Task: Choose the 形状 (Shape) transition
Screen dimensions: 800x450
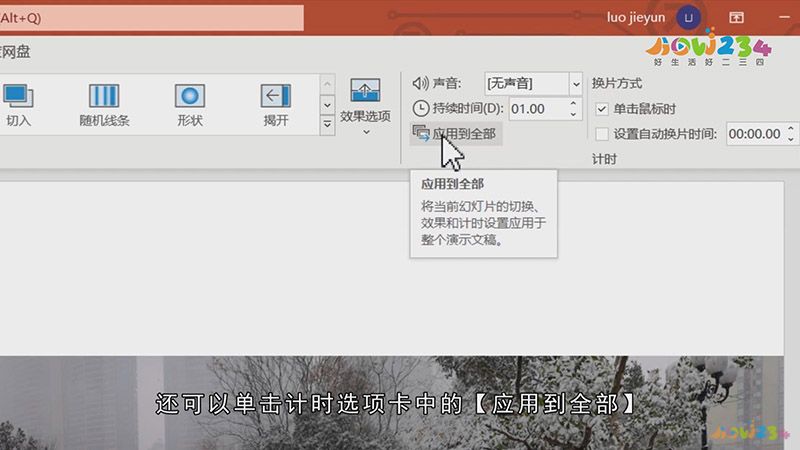Action: 190,105
